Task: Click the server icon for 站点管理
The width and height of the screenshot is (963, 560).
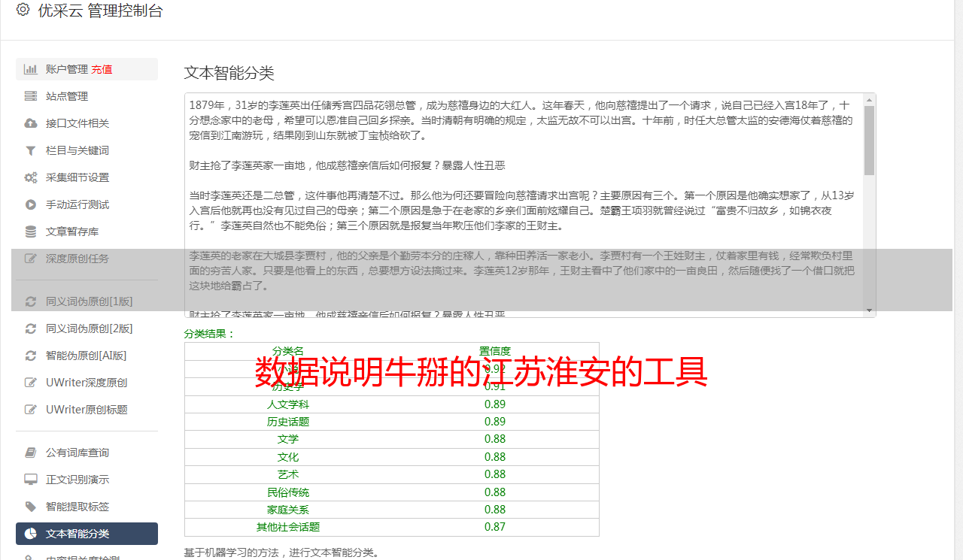Action: tap(30, 96)
